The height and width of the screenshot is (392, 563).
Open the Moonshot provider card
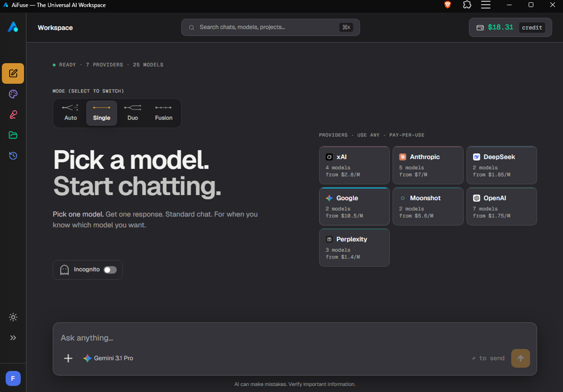click(428, 206)
